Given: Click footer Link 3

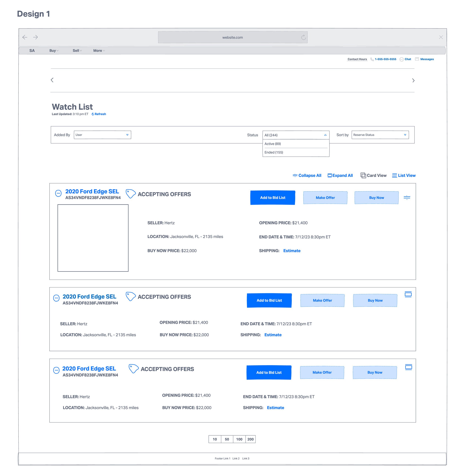Looking at the screenshot, I should (x=246, y=458).
